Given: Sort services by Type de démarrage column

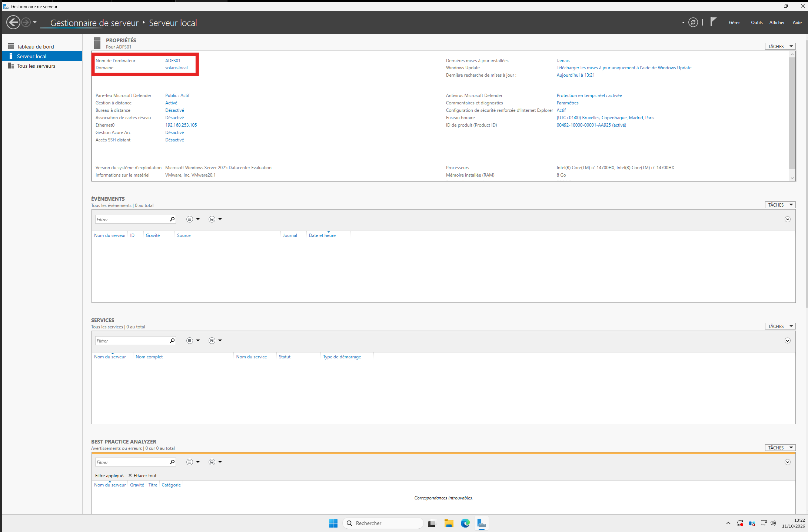Looking at the screenshot, I should [342, 357].
